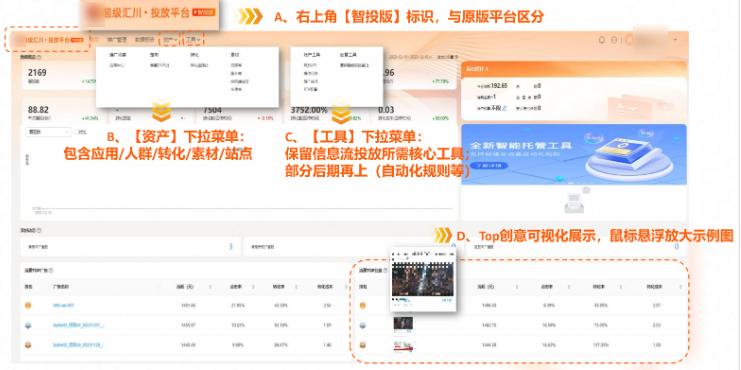Click the first item under 应用 in 资产 menu
The height and width of the screenshot is (370, 741).
coord(117,65)
